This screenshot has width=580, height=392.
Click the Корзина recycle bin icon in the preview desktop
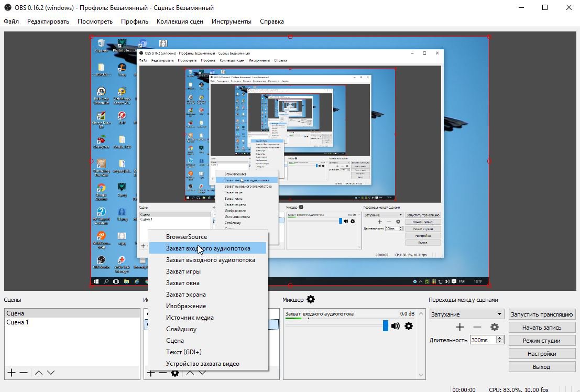[101, 46]
